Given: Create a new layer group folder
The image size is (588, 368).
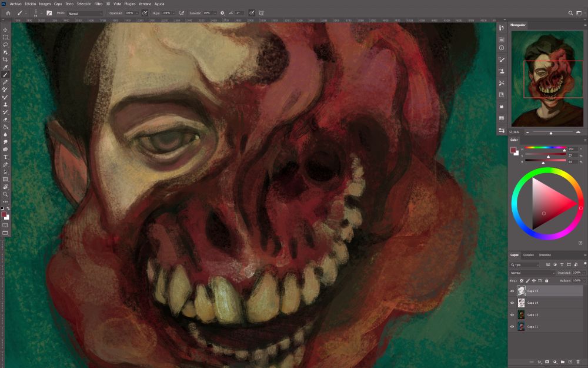Looking at the screenshot, I should (x=563, y=362).
